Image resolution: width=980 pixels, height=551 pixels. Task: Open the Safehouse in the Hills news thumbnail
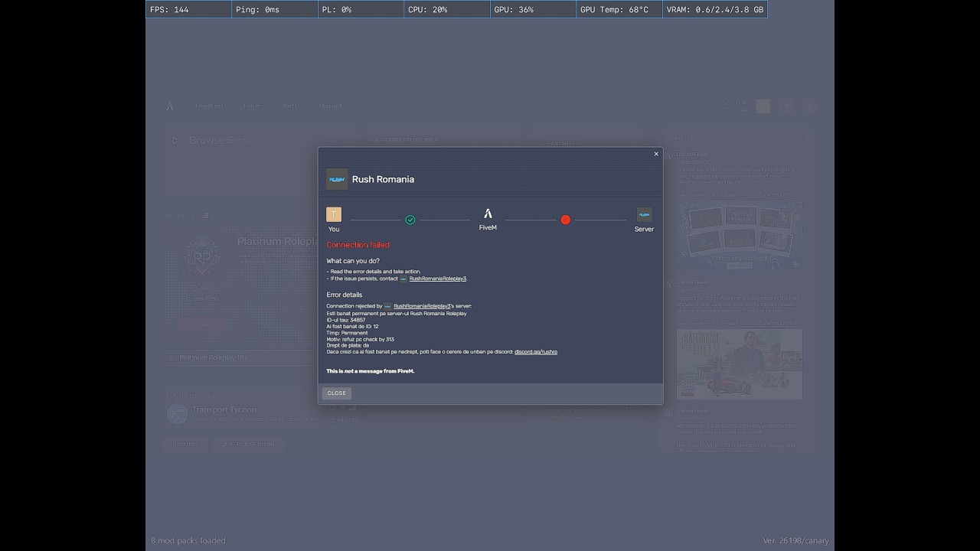click(x=739, y=364)
